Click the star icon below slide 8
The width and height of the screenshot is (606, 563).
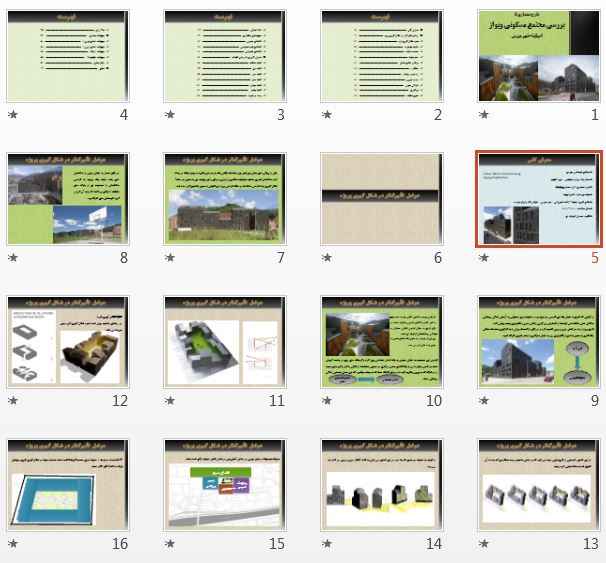coord(13,258)
